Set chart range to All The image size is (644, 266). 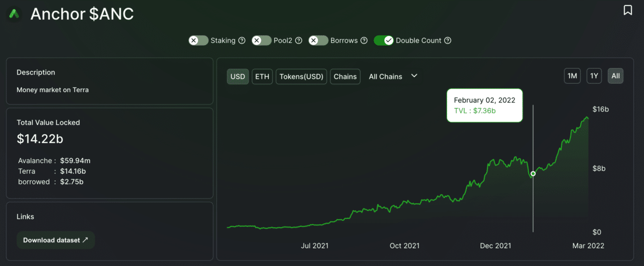pyautogui.click(x=616, y=76)
